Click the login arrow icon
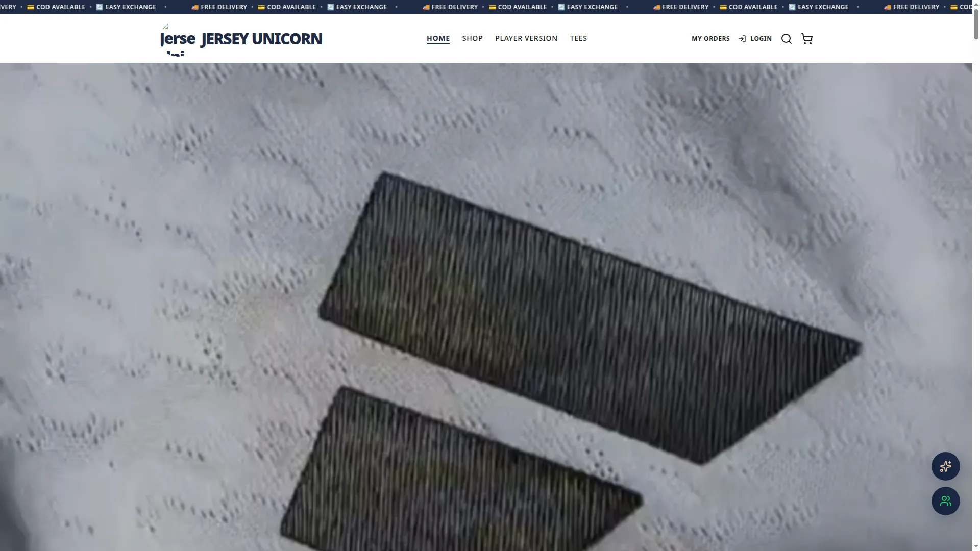This screenshot has width=980, height=551. point(742,39)
